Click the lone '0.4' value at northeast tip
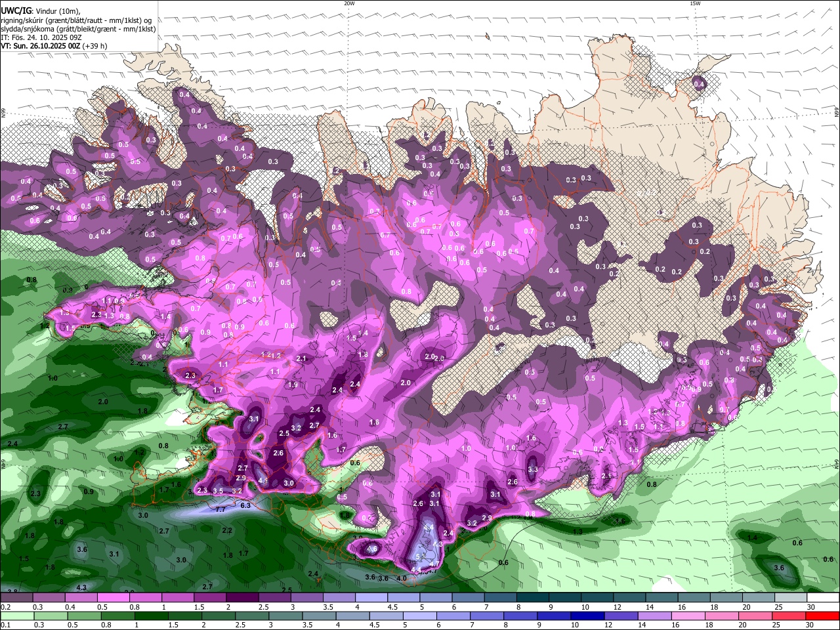Screen dimensions: 840x630 coord(699,84)
